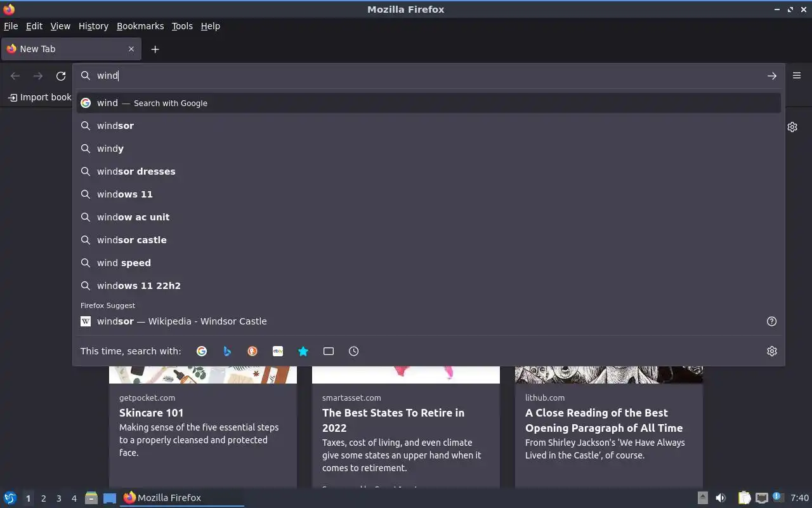Go forward one page

pos(38,76)
